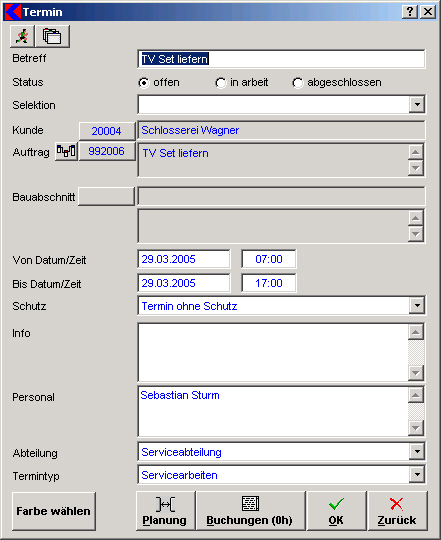Click the Auftrag number 992006 button

tap(107, 151)
